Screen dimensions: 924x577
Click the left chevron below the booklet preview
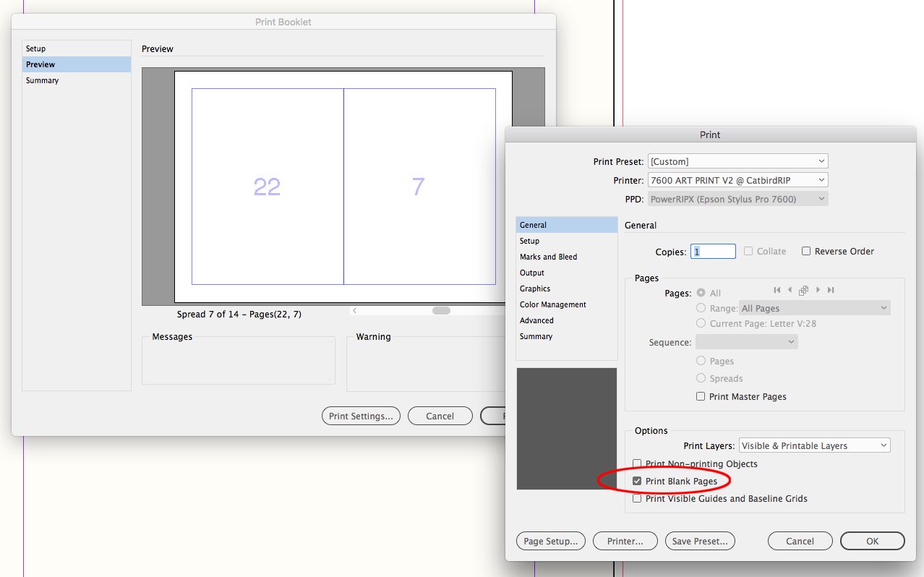coord(354,309)
